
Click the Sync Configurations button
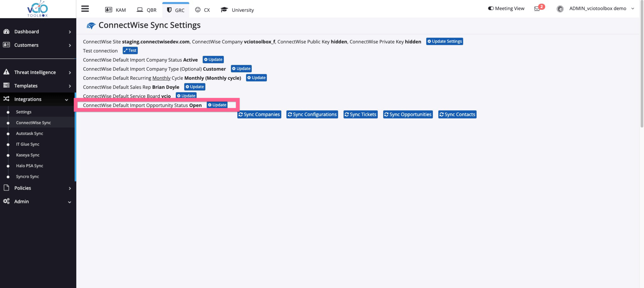312,114
